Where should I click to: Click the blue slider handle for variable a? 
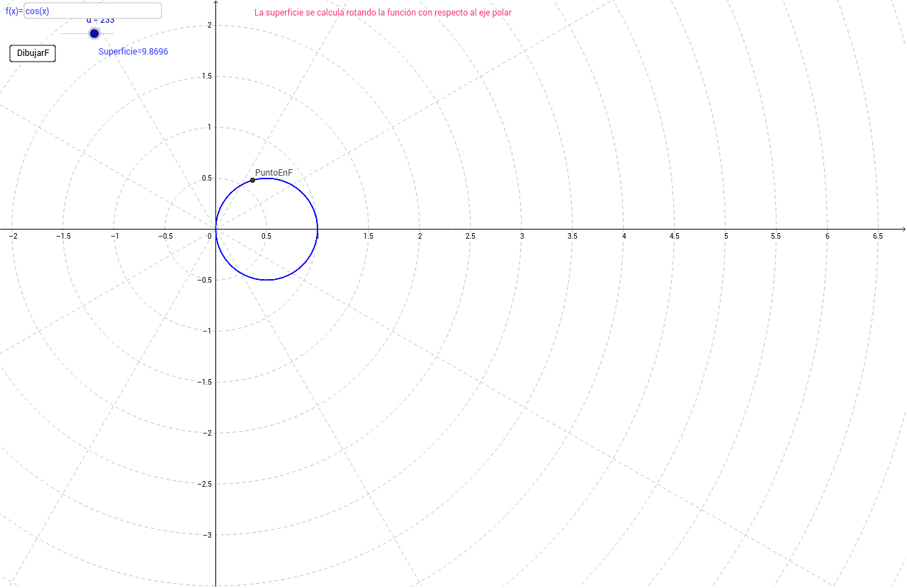(94, 33)
